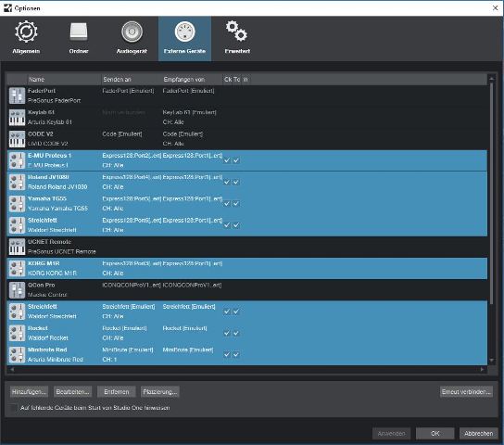Screen dimensions: 504x445
Task: Click 'Mackie Control' subtitle under QCon Pro
Action: [x=47, y=295]
